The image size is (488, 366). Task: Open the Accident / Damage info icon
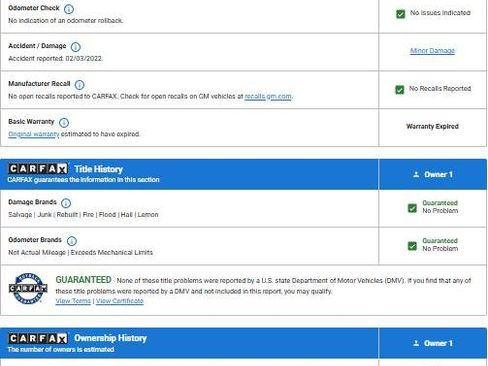[76, 47]
